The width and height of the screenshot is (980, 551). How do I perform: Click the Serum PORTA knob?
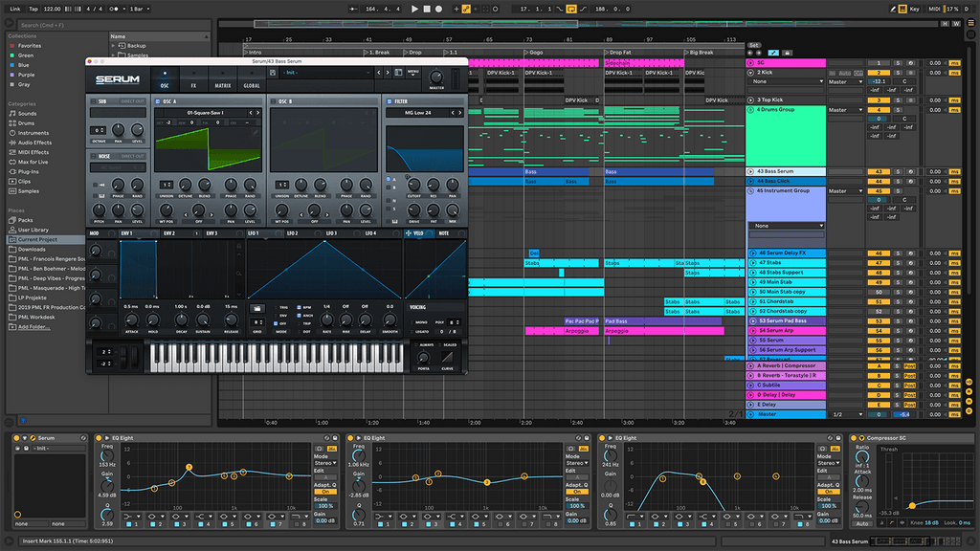(x=423, y=358)
